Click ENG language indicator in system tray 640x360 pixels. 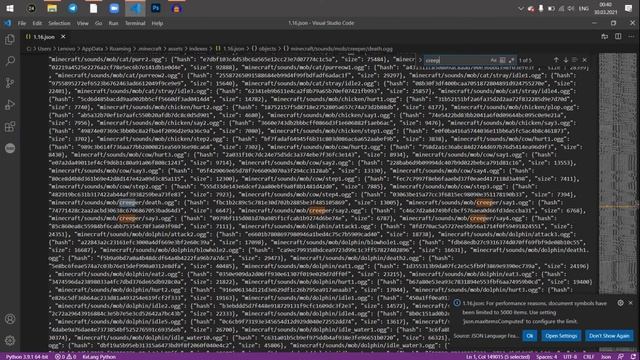point(584,8)
